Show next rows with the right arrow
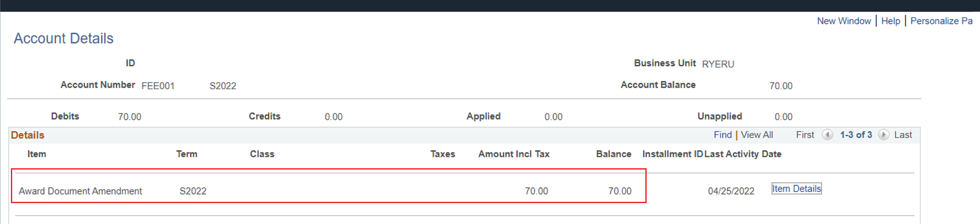The width and height of the screenshot is (980, 224). [883, 135]
